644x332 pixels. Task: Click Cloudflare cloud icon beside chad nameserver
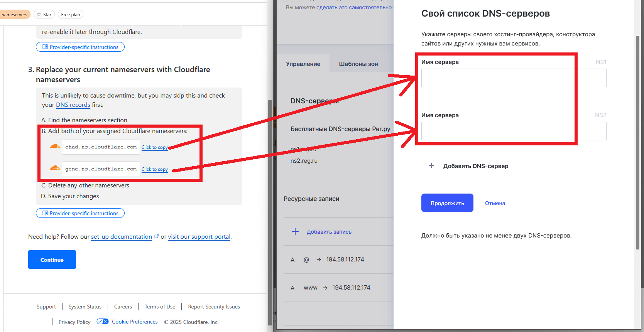[x=55, y=146]
